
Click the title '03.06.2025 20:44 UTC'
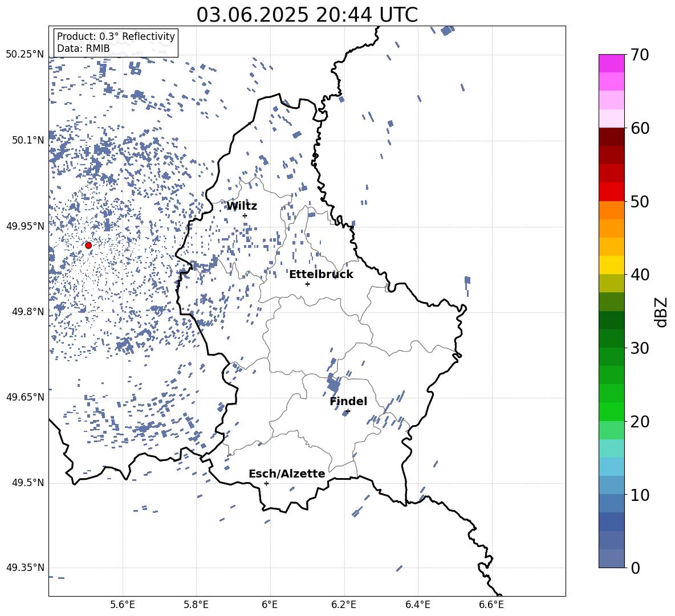[x=307, y=15]
